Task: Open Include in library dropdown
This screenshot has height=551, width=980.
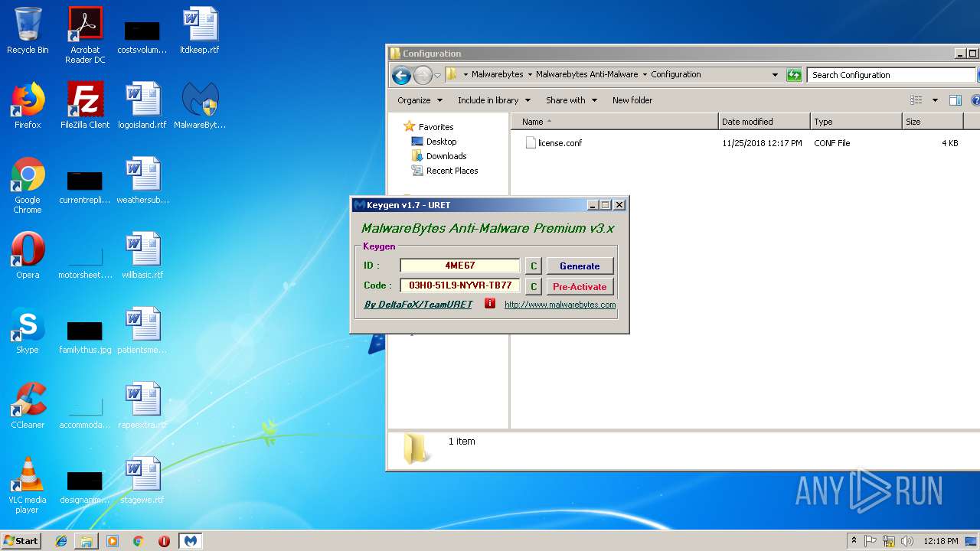Action: (494, 100)
